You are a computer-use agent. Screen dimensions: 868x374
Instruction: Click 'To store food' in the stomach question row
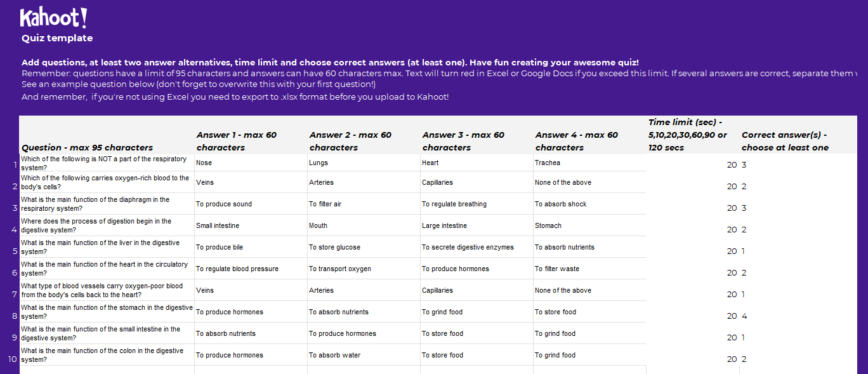pyautogui.click(x=589, y=312)
